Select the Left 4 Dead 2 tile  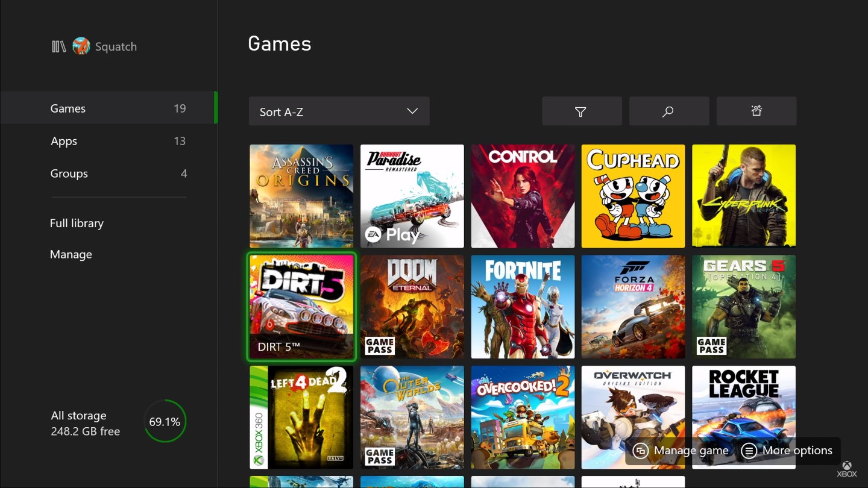pyautogui.click(x=301, y=418)
